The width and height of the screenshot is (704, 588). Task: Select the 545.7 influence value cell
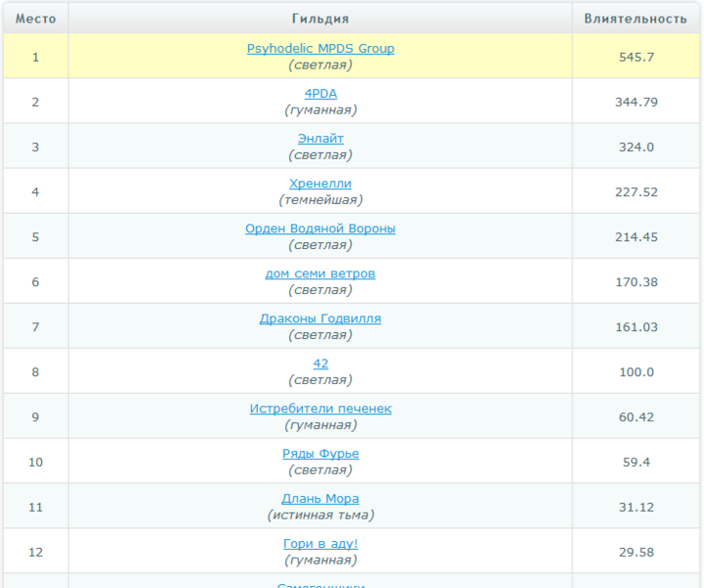tap(635, 57)
